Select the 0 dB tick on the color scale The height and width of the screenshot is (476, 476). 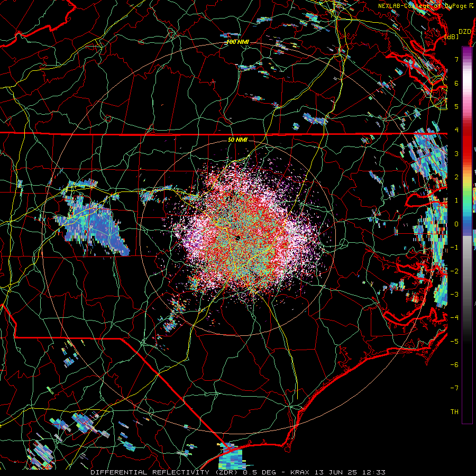[x=456, y=224]
